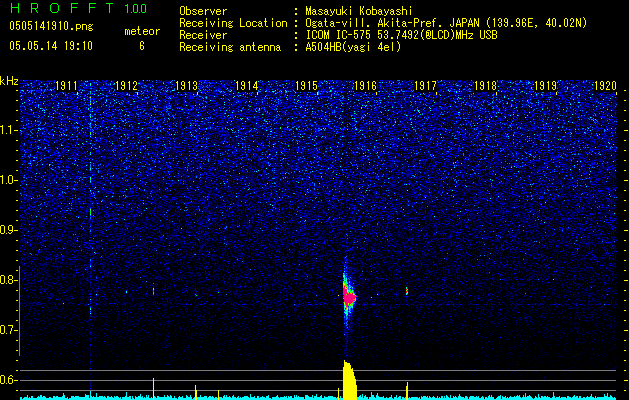Click the 1916 time marker
Screen dimensions: 629x400
tap(365, 86)
